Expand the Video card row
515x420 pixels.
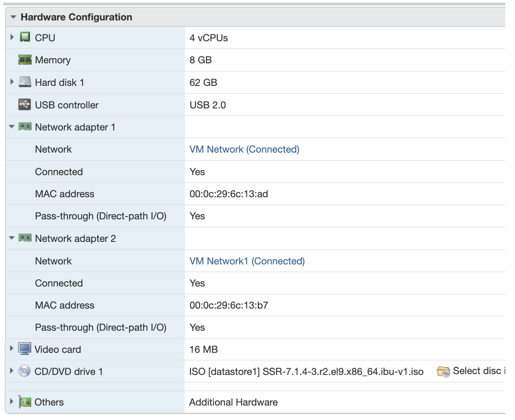click(x=12, y=349)
